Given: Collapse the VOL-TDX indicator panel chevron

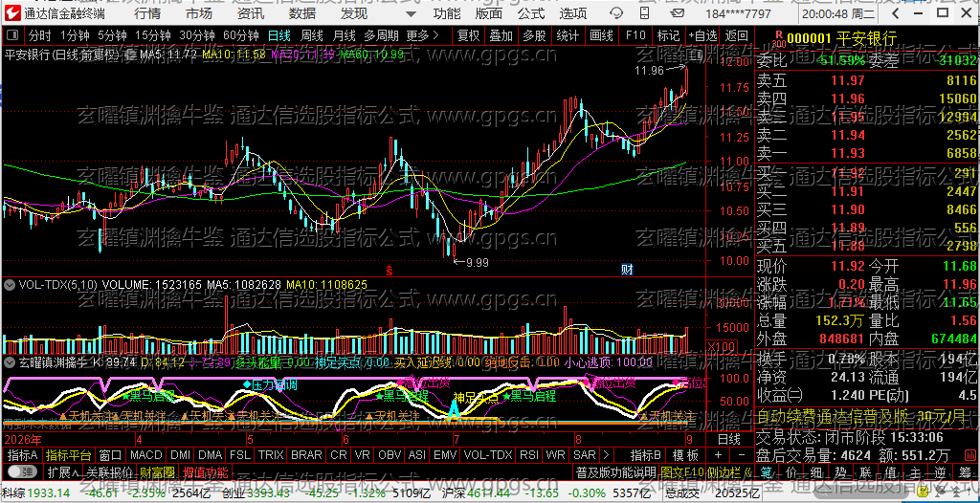Looking at the screenshot, I should 10,284.
